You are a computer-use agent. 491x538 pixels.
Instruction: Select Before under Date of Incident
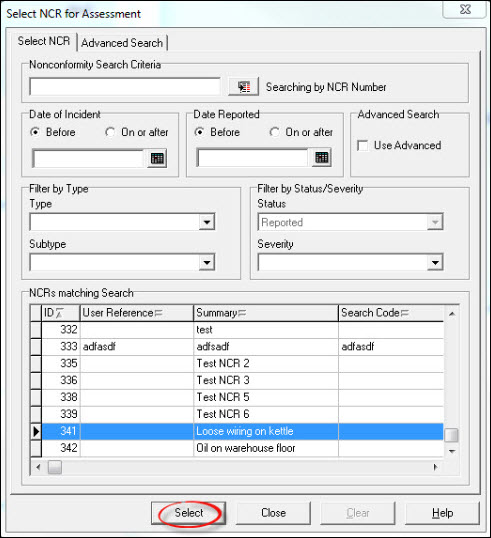(x=35, y=132)
